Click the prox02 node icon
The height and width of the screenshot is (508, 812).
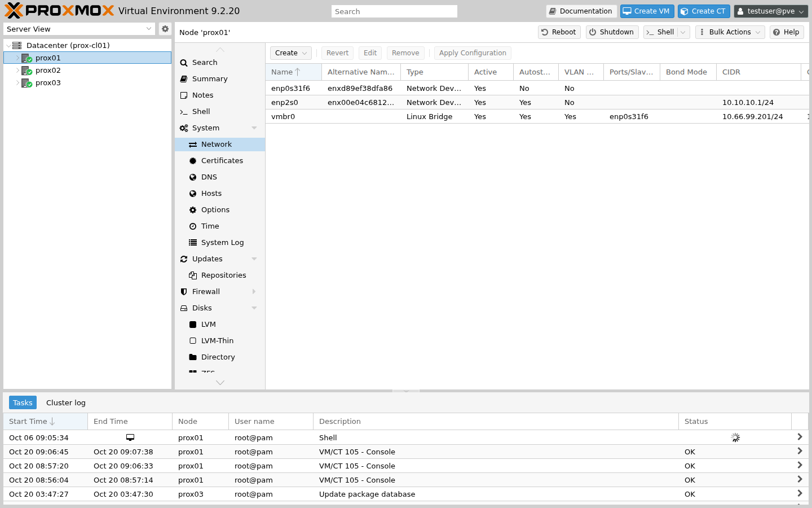point(27,71)
